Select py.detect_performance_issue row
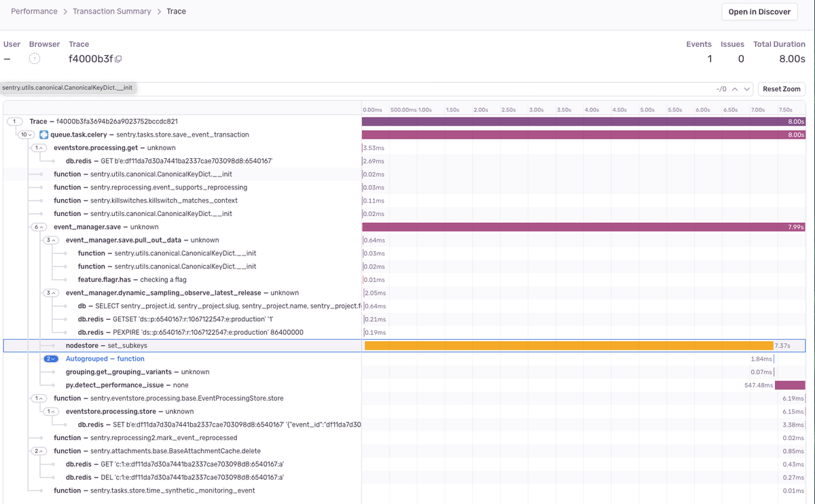This screenshot has width=815, height=504. tap(404, 385)
